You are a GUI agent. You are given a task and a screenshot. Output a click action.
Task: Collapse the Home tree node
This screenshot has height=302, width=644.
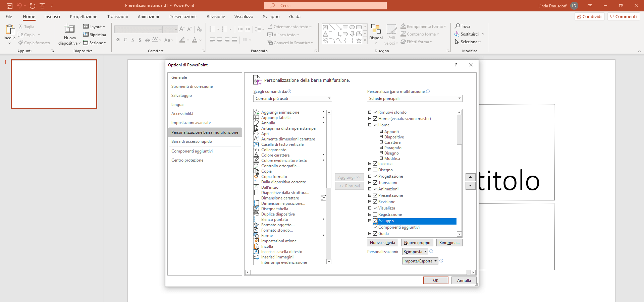pos(370,125)
